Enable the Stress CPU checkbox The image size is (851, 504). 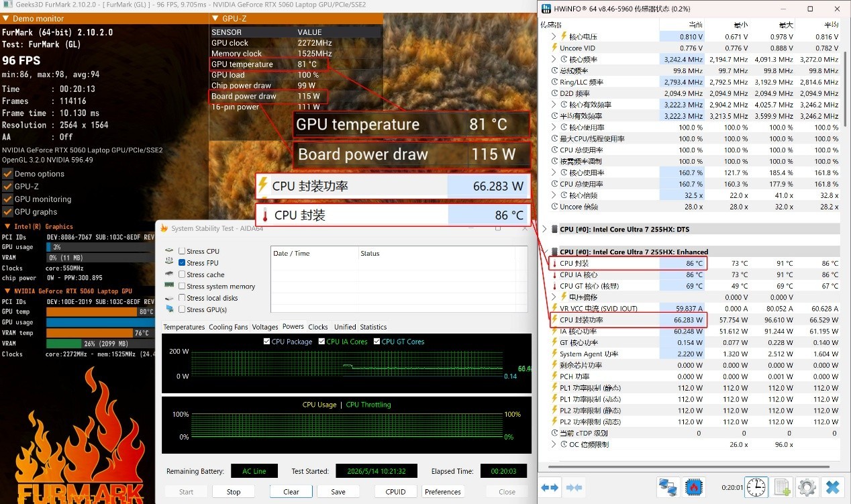(182, 251)
